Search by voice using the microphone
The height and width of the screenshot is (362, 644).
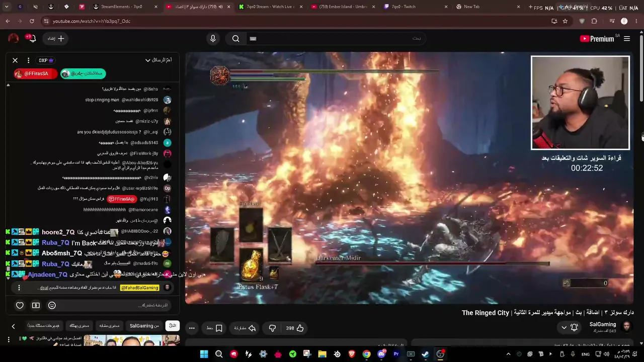[213, 39]
